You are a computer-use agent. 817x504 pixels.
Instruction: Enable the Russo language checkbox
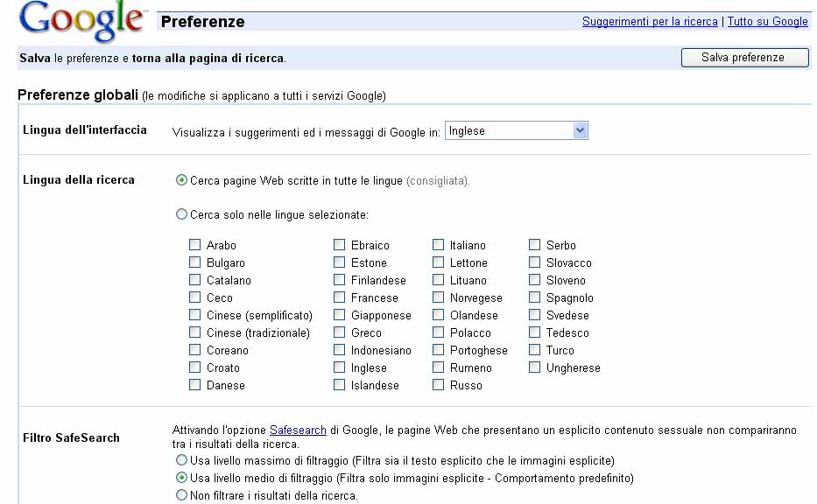(x=439, y=385)
